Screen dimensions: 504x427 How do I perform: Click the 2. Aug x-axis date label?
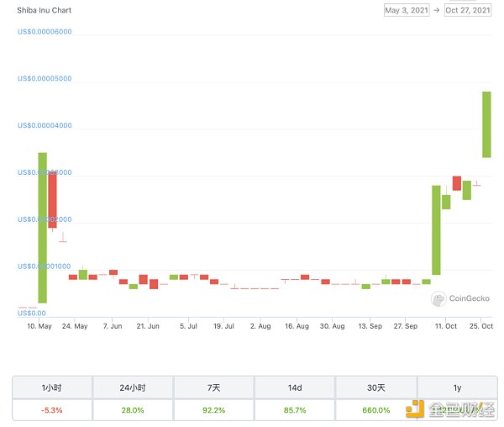click(259, 325)
